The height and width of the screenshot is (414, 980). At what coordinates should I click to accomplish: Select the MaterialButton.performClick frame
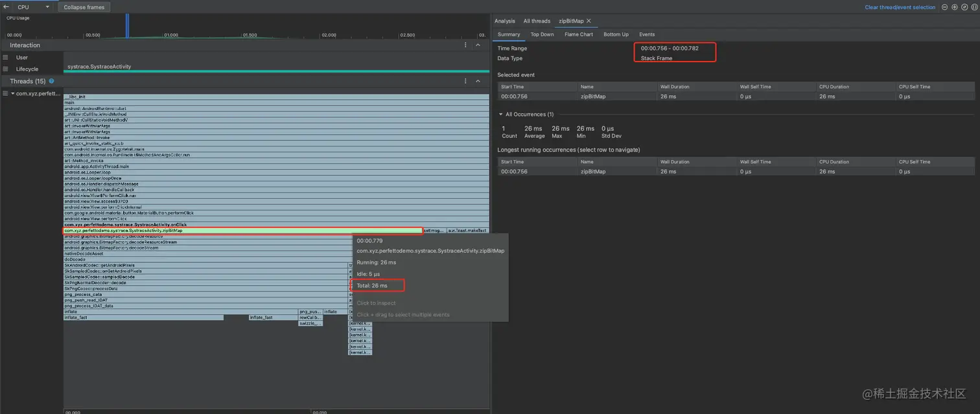(276, 213)
